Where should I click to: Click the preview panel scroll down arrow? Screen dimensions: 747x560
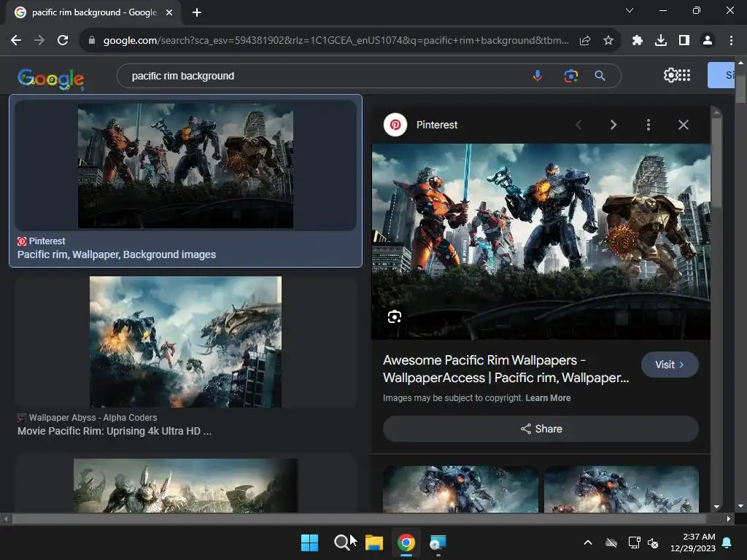click(716, 507)
